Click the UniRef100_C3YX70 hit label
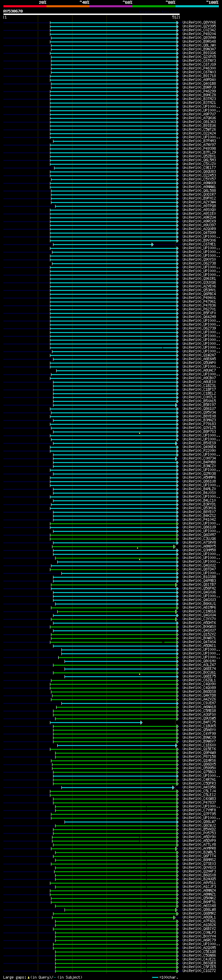The image size is (222, 980). tap(199, 618)
